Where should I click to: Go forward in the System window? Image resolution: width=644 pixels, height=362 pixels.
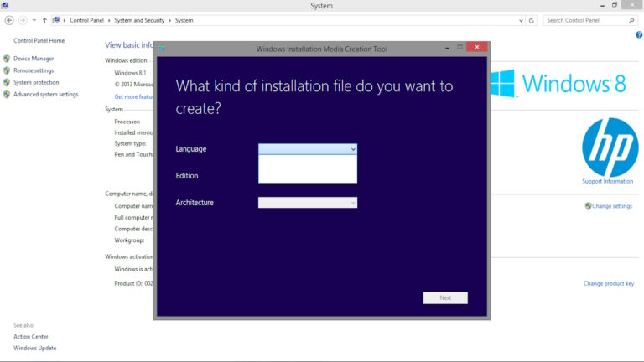pos(23,20)
